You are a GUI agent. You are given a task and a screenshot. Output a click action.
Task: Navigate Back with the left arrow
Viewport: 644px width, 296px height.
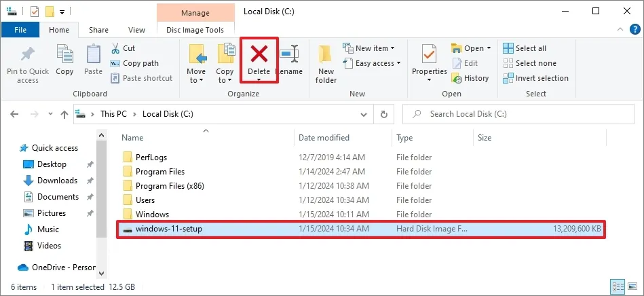[14, 114]
